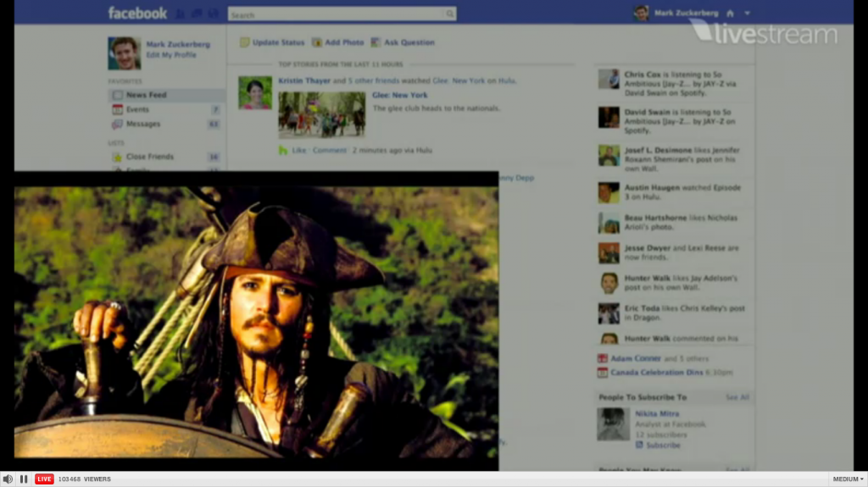Open Close Friends list

(x=167, y=157)
